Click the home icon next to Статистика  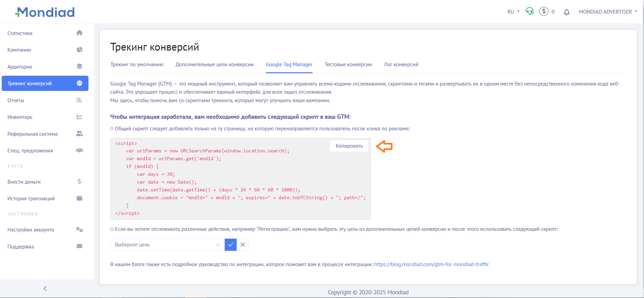79,33
